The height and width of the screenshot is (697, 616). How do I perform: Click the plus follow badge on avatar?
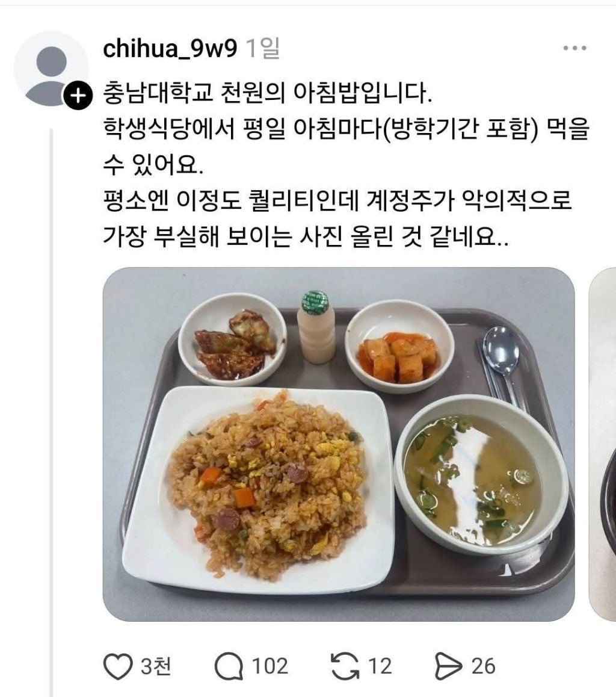pyautogui.click(x=78, y=95)
